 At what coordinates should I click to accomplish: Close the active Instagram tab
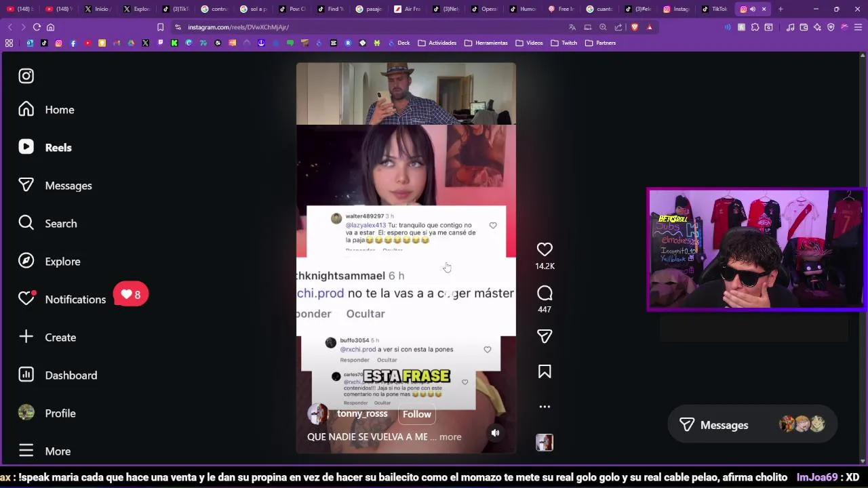764,9
